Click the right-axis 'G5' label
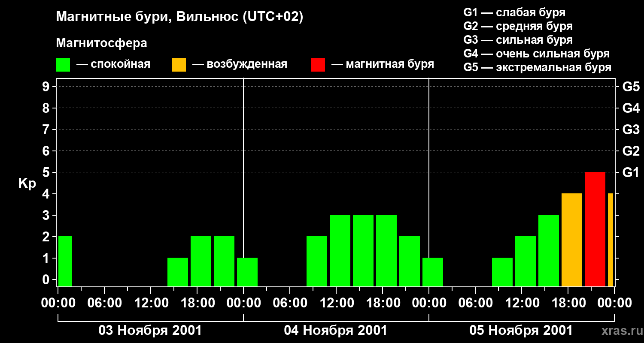Viewport: 644px width, 343px height. (x=631, y=87)
